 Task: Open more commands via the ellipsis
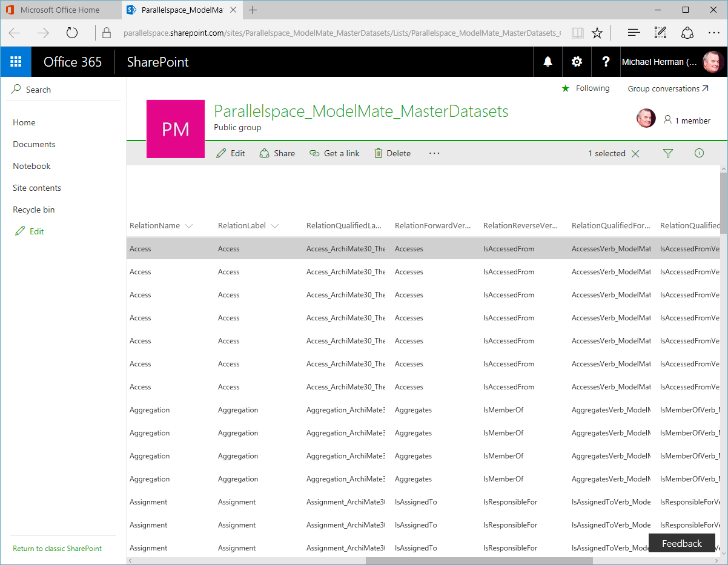pyautogui.click(x=434, y=153)
